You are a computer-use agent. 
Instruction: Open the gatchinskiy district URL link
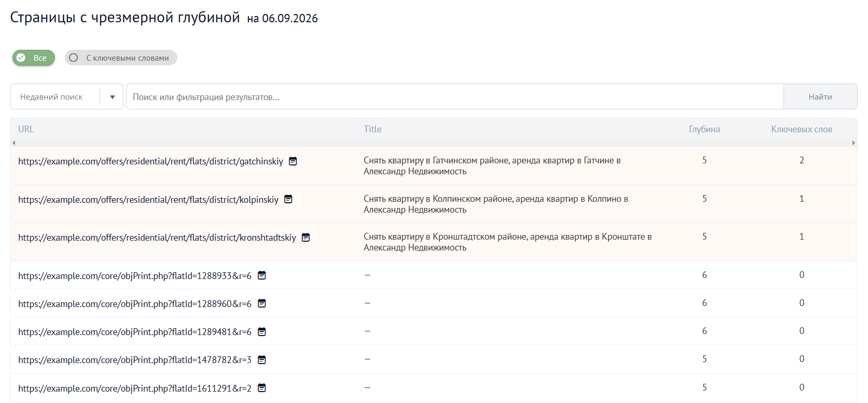[x=151, y=161]
